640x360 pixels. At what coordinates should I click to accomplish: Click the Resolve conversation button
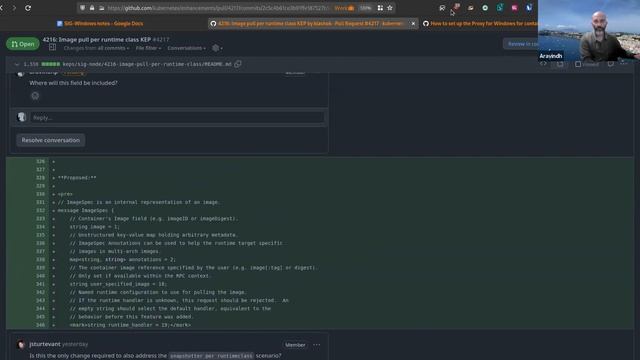click(51, 140)
